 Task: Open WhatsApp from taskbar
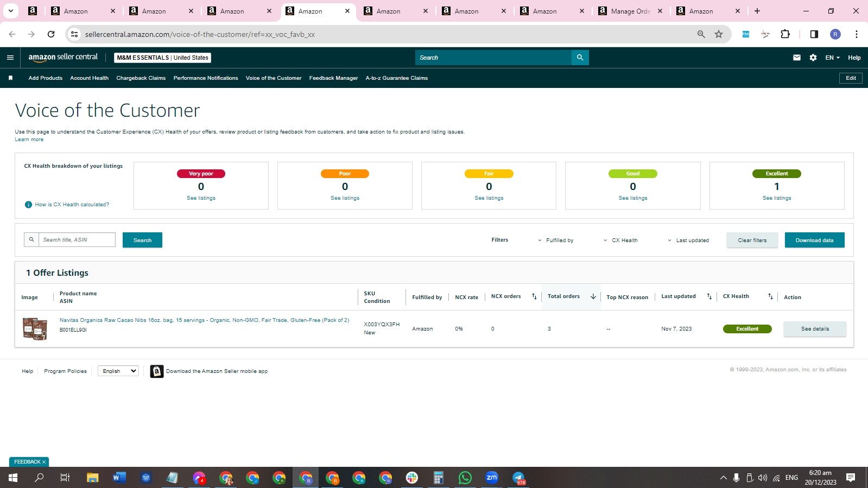click(465, 478)
